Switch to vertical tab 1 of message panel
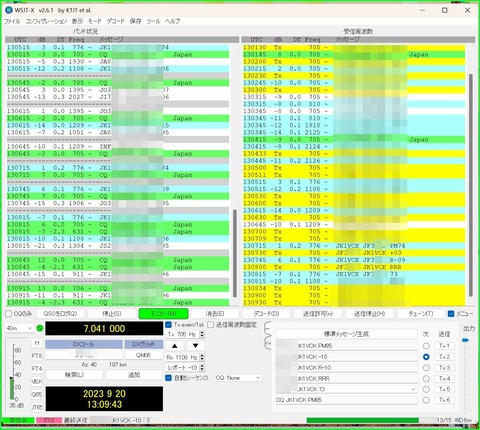This screenshot has height=430, width=480. [268, 329]
